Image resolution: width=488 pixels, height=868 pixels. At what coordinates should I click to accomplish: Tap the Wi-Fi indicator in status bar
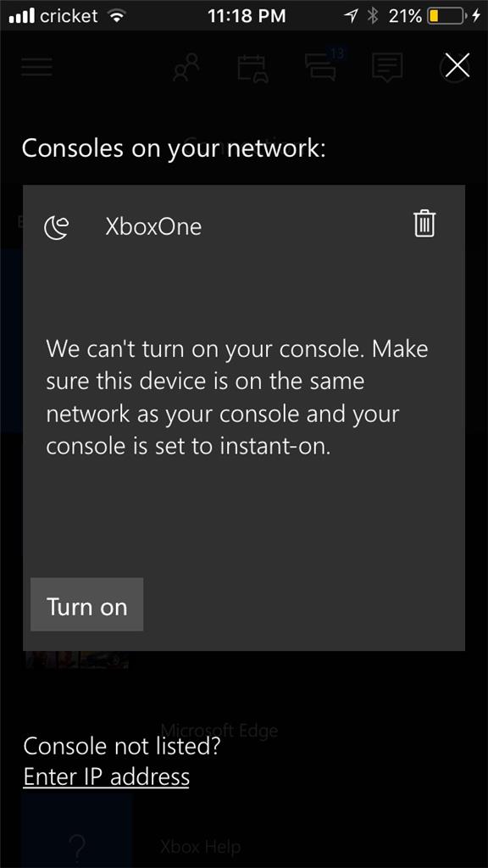tap(116, 17)
